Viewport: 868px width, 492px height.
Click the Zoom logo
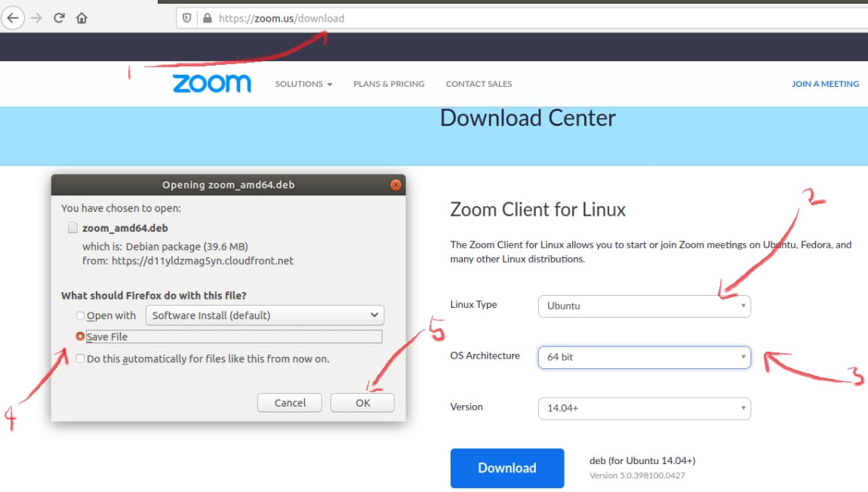(211, 83)
